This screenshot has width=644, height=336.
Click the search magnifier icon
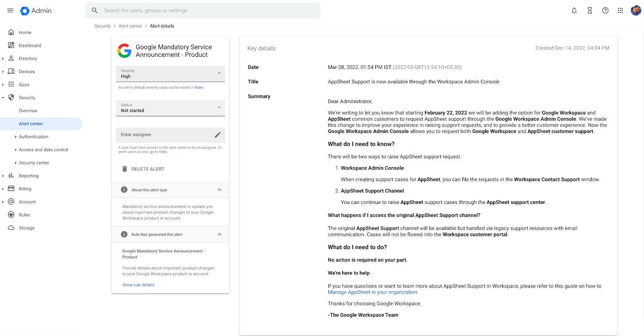pos(95,10)
